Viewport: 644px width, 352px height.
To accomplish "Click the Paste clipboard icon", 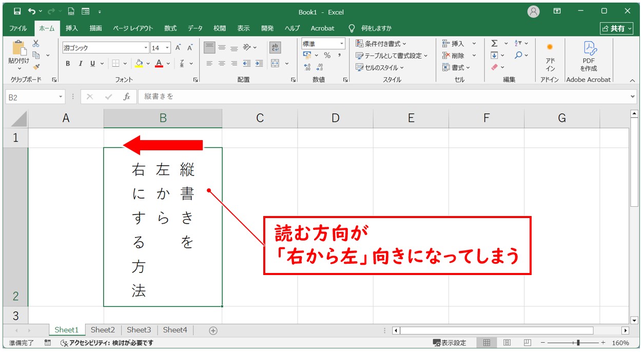I will click(19, 48).
